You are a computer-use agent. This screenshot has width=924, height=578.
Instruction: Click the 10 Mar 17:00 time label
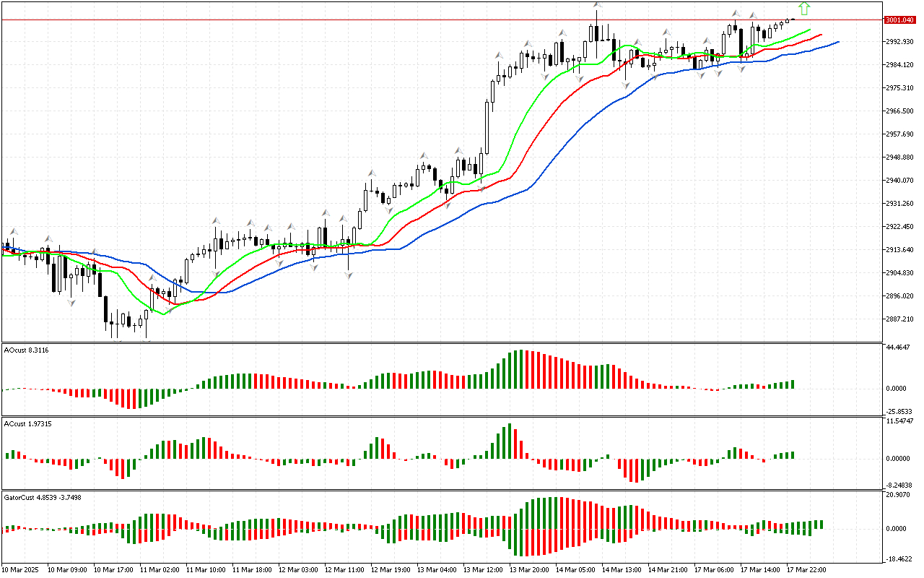(x=113, y=570)
